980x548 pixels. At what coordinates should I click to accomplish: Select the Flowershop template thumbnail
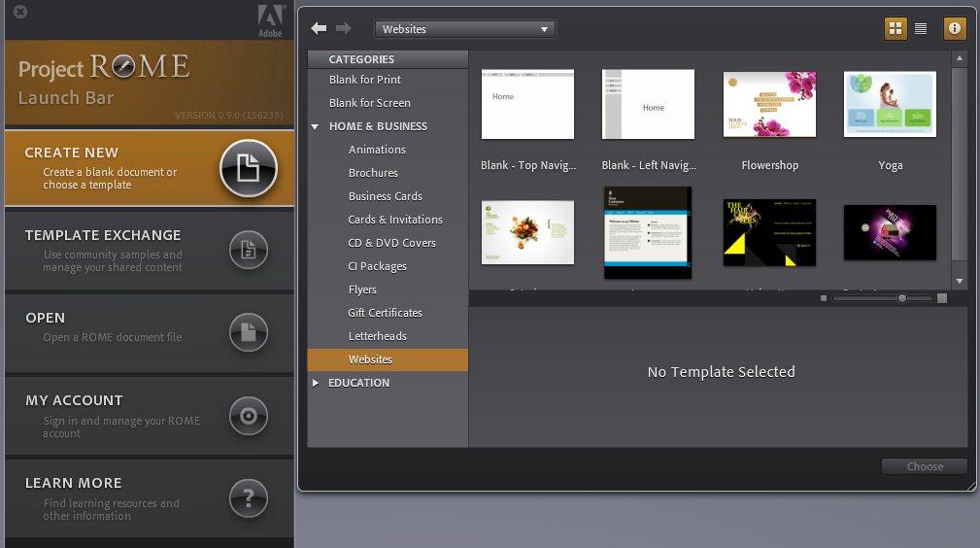[x=769, y=104]
